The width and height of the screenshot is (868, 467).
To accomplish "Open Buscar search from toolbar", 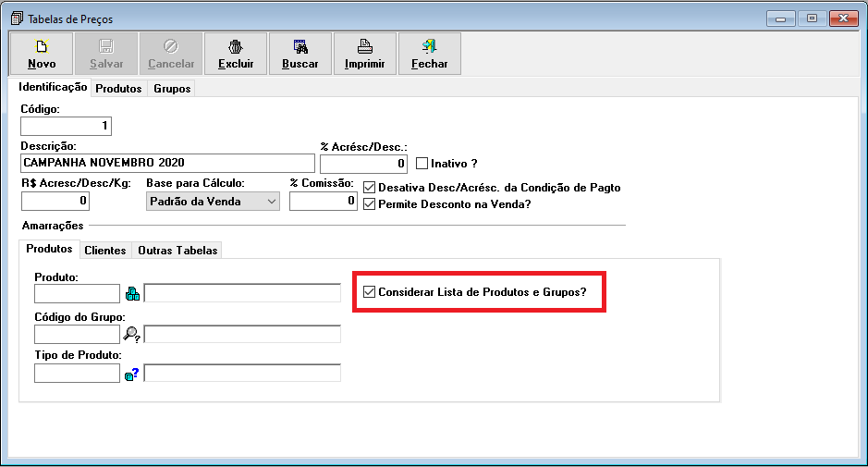I will [300, 54].
